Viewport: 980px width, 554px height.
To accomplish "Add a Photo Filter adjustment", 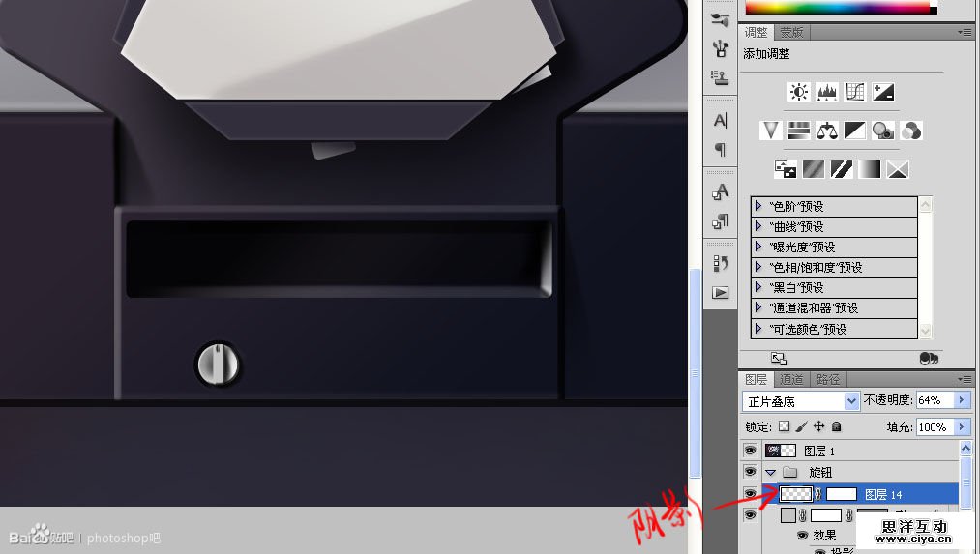I will (x=883, y=131).
